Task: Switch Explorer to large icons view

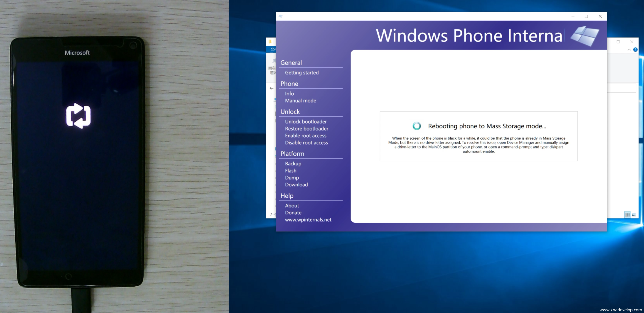Action: pyautogui.click(x=634, y=215)
